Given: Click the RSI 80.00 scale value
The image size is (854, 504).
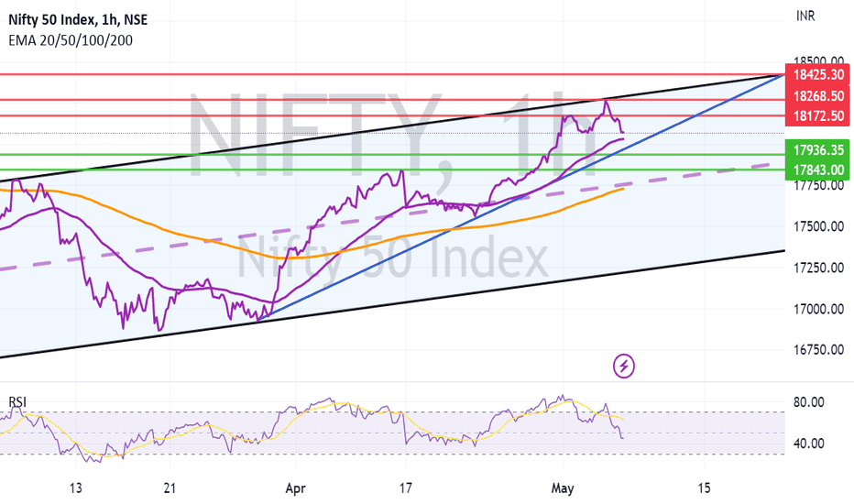Looking at the screenshot, I should pos(809,402).
